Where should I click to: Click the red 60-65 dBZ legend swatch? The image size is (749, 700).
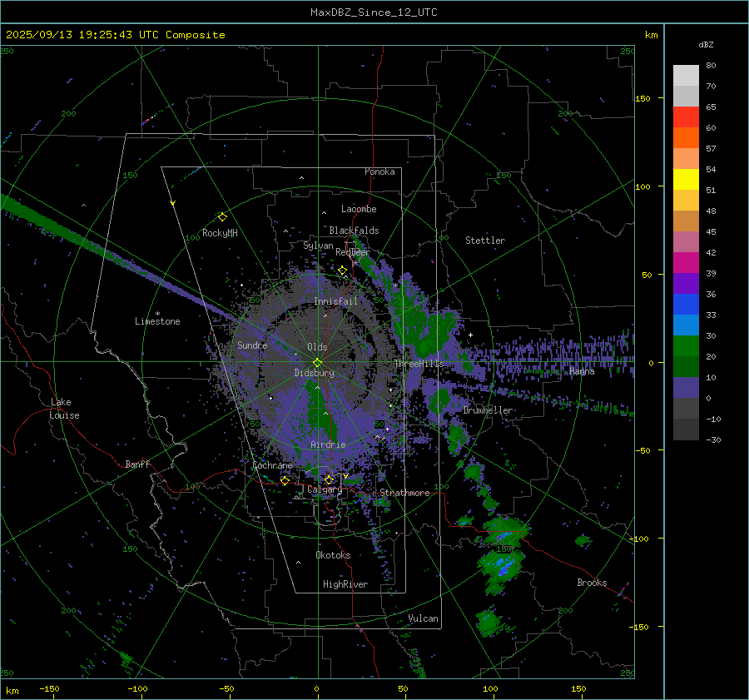[x=686, y=117]
